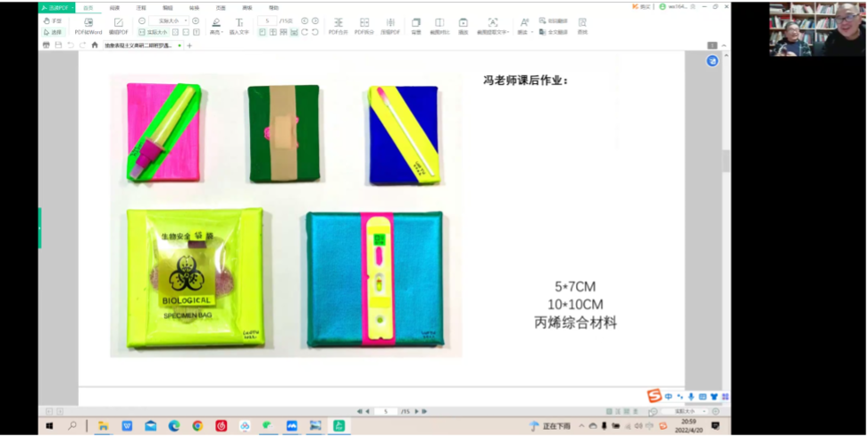Click the Undo icon
This screenshot has width=868, height=437.
click(71, 46)
